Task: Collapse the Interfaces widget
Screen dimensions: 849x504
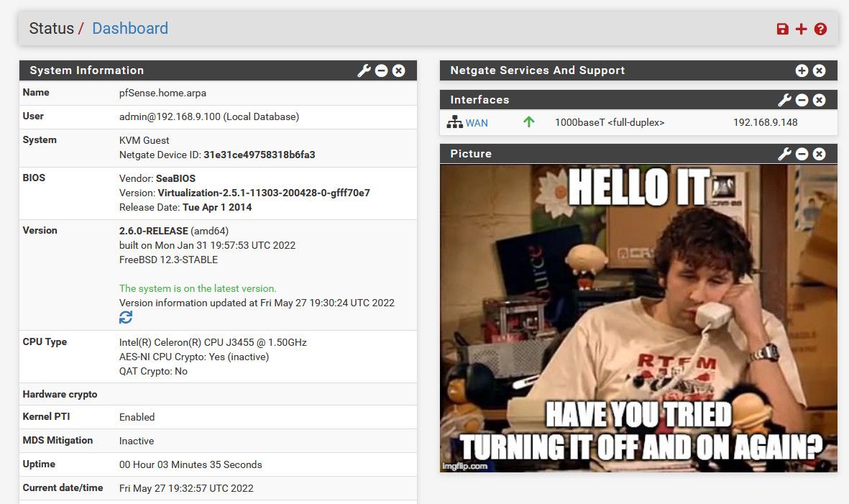Action: 802,100
